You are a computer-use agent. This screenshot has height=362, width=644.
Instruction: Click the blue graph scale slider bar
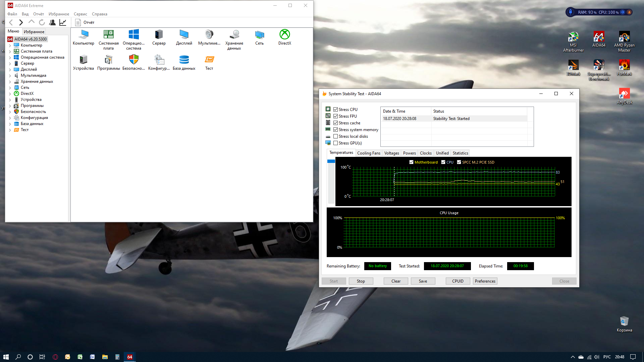(x=331, y=162)
